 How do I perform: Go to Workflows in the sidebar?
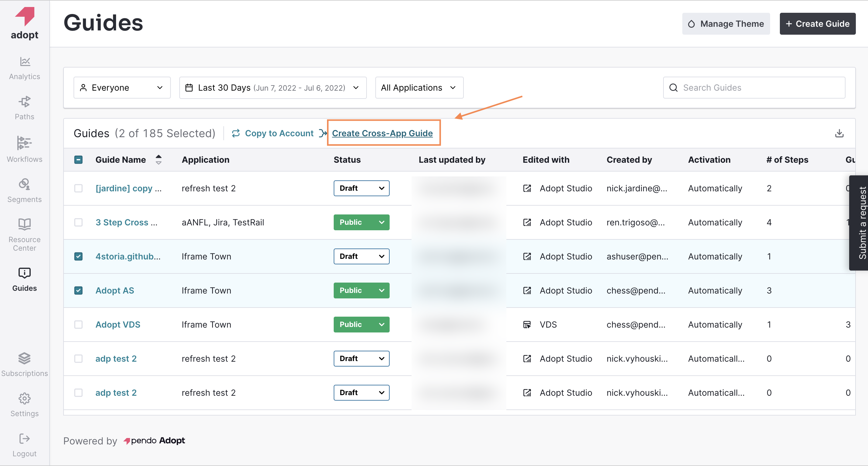[25, 149]
